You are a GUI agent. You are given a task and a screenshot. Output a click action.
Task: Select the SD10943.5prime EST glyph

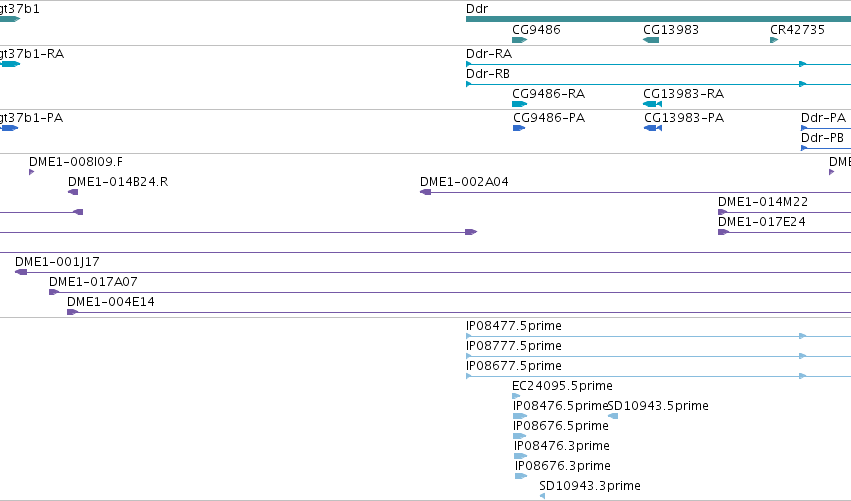point(613,416)
